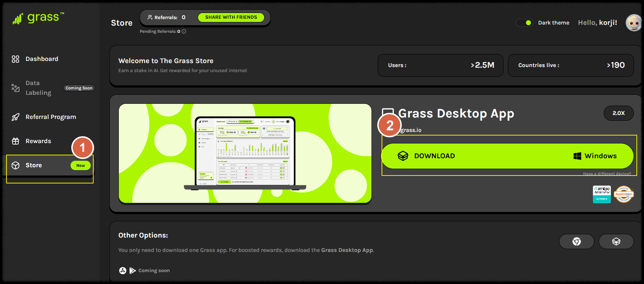Screen dimensions: 644x284
Task: Open the user avatar profile
Action: coord(634,23)
